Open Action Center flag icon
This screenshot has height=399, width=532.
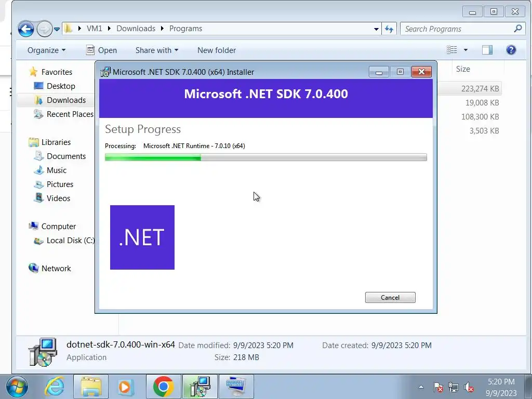[x=438, y=387]
